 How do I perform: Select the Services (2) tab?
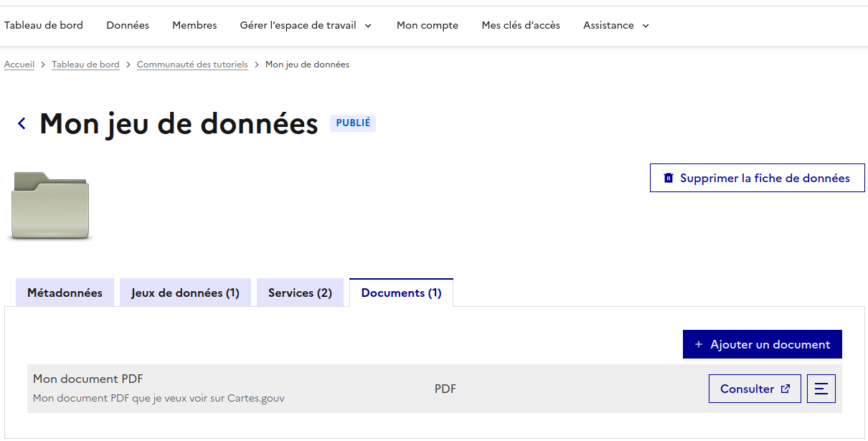[300, 292]
